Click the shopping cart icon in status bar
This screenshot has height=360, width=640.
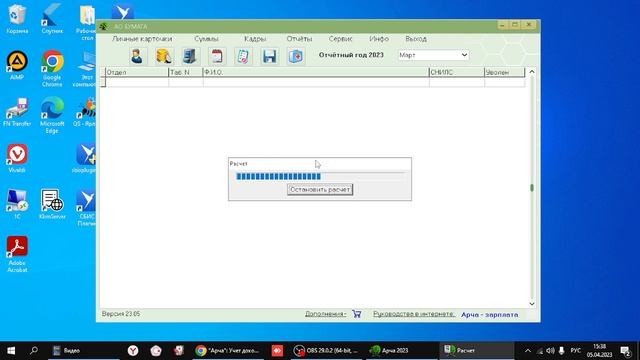(357, 314)
